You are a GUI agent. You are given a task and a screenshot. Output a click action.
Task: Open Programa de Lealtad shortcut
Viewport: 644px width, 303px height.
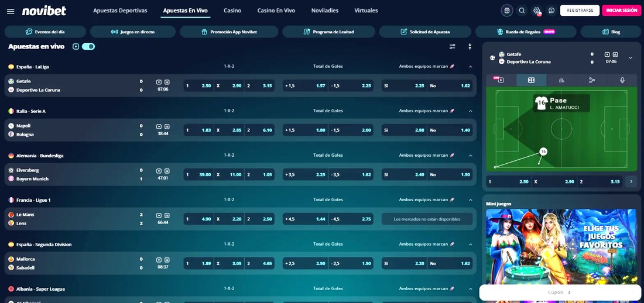tap(328, 32)
